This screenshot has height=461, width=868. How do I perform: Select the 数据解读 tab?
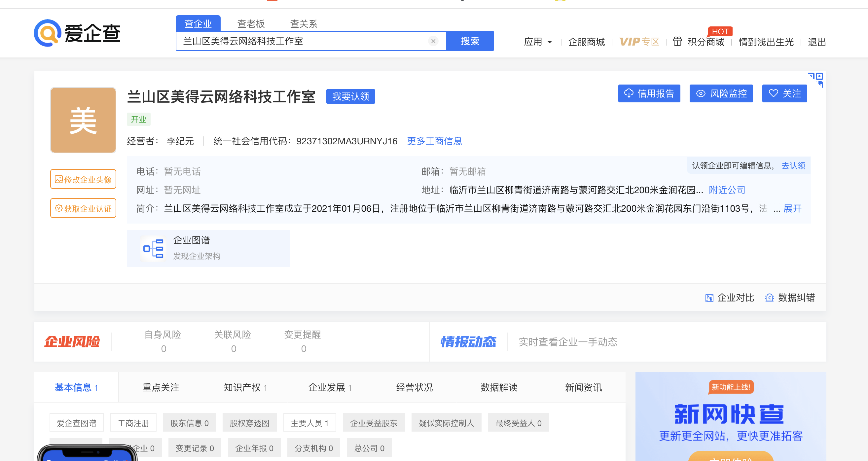pyautogui.click(x=499, y=388)
